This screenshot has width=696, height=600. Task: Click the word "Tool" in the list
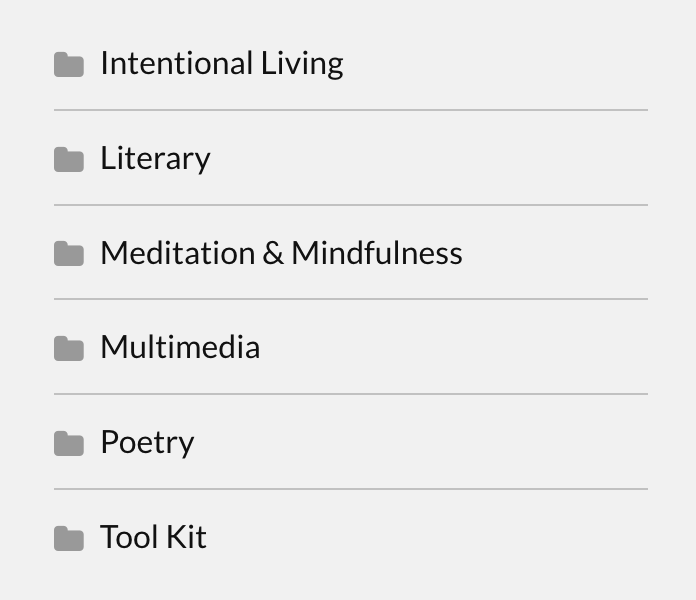pos(128,537)
